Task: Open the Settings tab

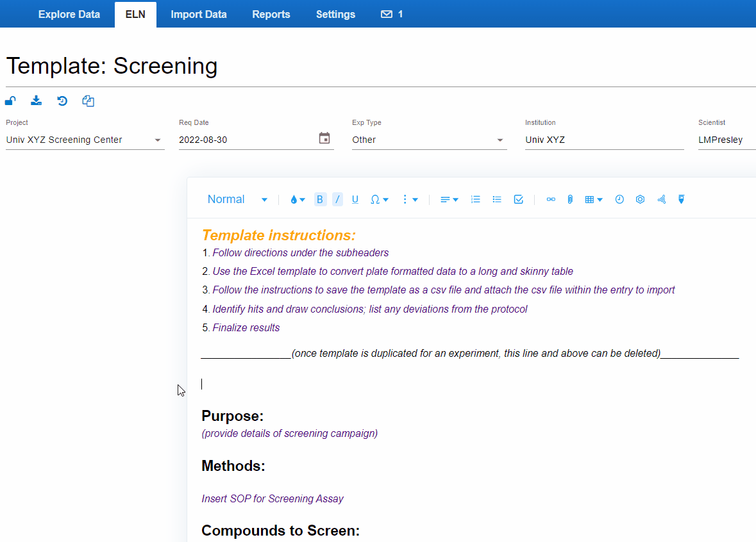Action: [335, 15]
